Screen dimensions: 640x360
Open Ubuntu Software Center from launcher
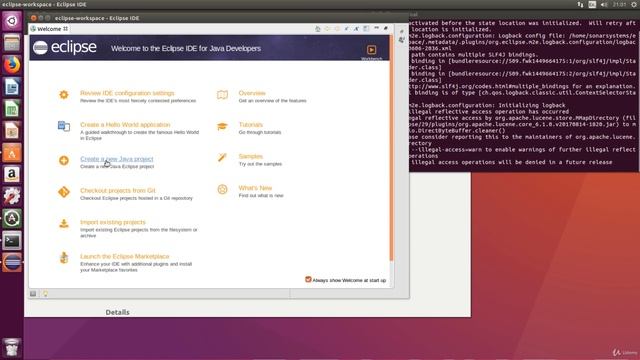pos(12,153)
